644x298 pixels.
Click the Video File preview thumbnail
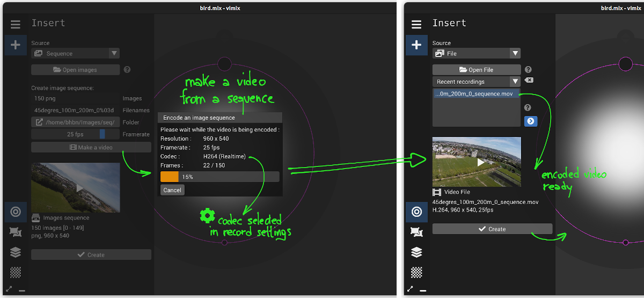tap(476, 162)
